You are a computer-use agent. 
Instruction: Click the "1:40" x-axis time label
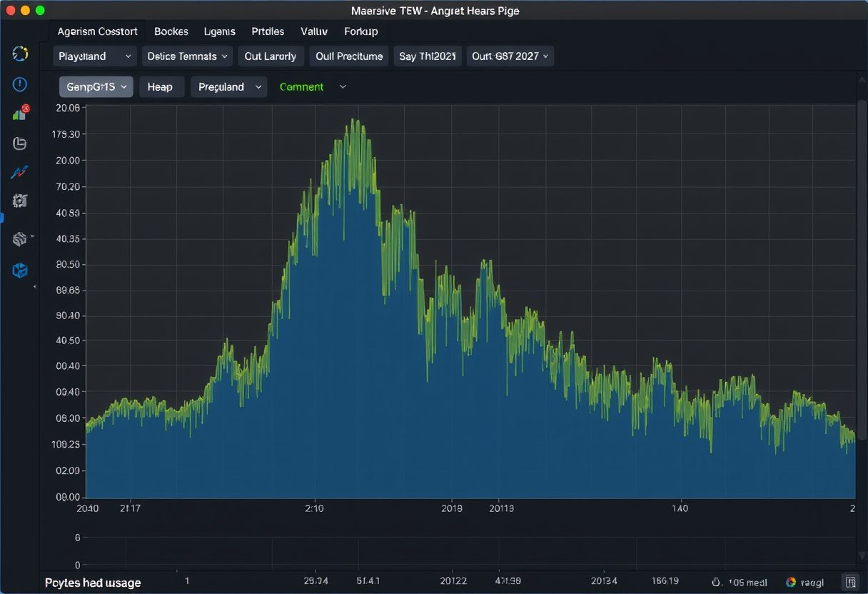click(680, 508)
